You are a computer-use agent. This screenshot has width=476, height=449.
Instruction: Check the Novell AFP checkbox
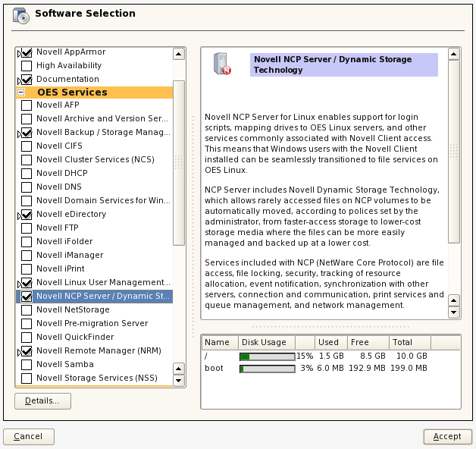tap(27, 105)
